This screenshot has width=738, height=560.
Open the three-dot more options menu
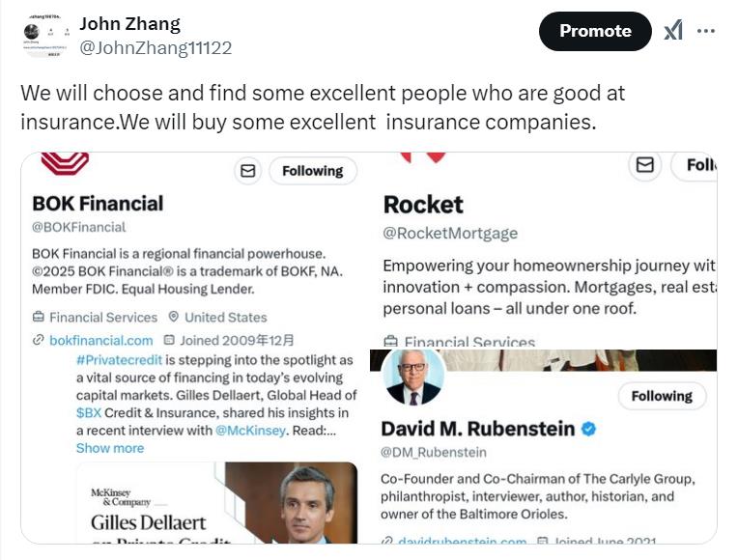tap(706, 31)
